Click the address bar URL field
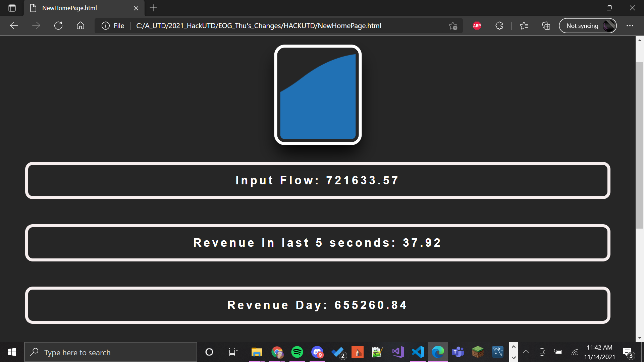Viewport: 644px width, 362px height. point(258,26)
